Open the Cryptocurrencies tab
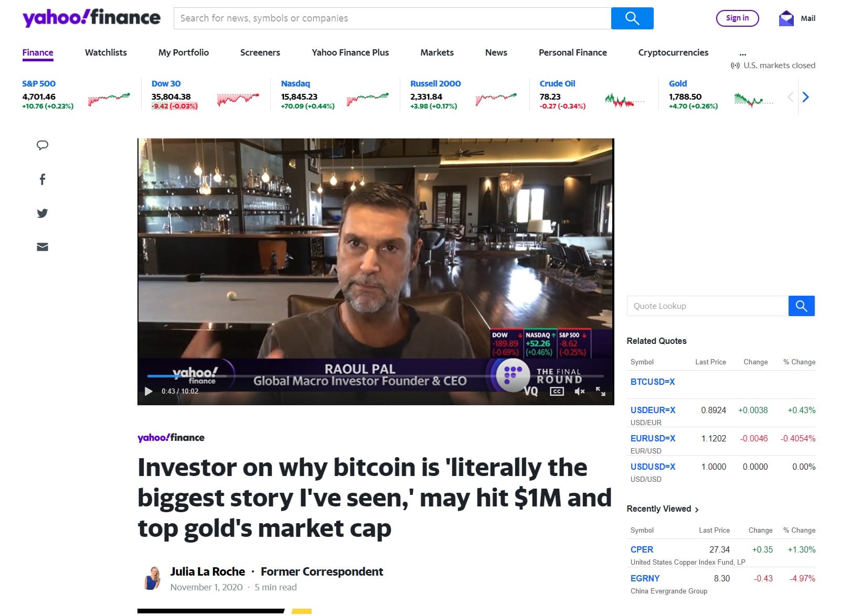 coord(673,52)
